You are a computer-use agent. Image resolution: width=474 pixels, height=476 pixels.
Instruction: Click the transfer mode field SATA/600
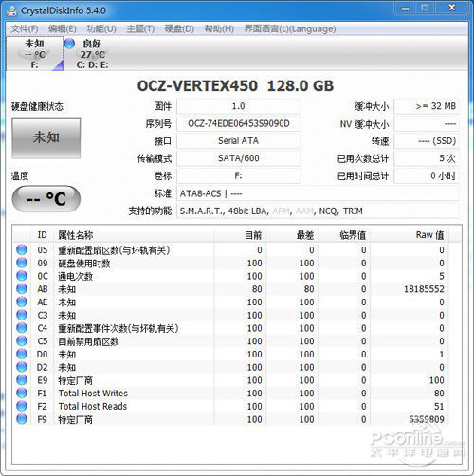pos(238,158)
